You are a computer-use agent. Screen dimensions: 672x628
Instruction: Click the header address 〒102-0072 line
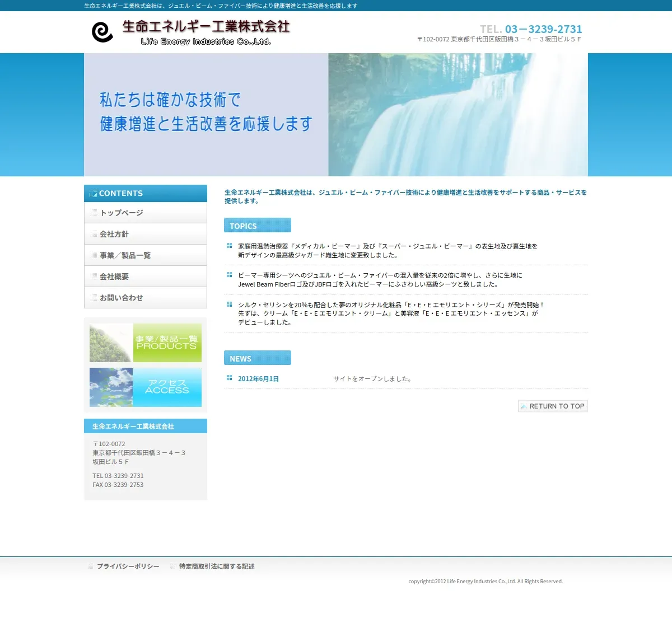point(499,39)
